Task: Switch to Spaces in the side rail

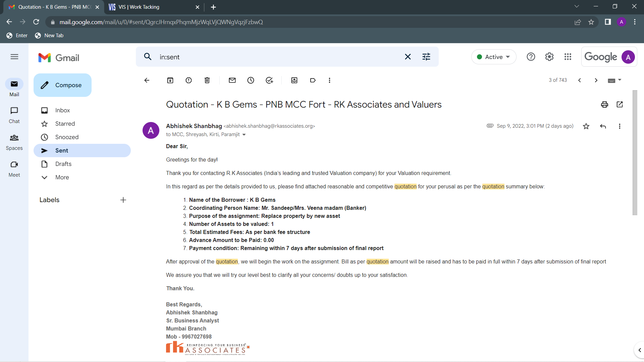Action: 14,142
